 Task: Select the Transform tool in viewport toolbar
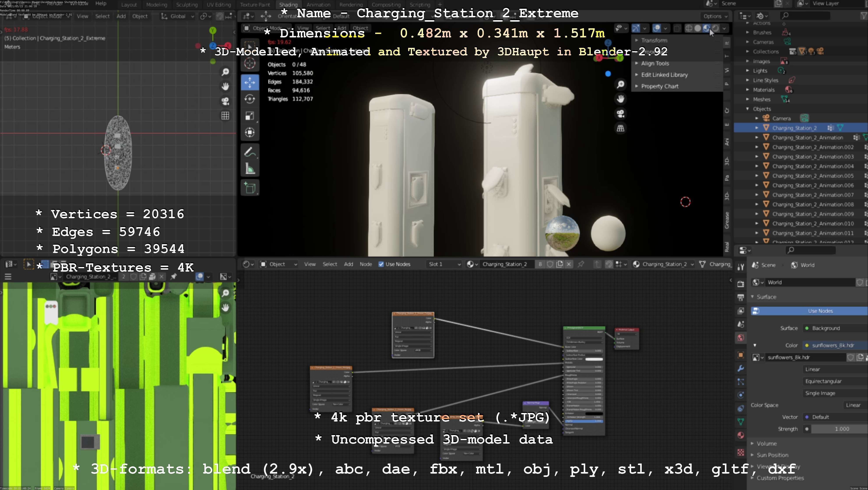(250, 132)
